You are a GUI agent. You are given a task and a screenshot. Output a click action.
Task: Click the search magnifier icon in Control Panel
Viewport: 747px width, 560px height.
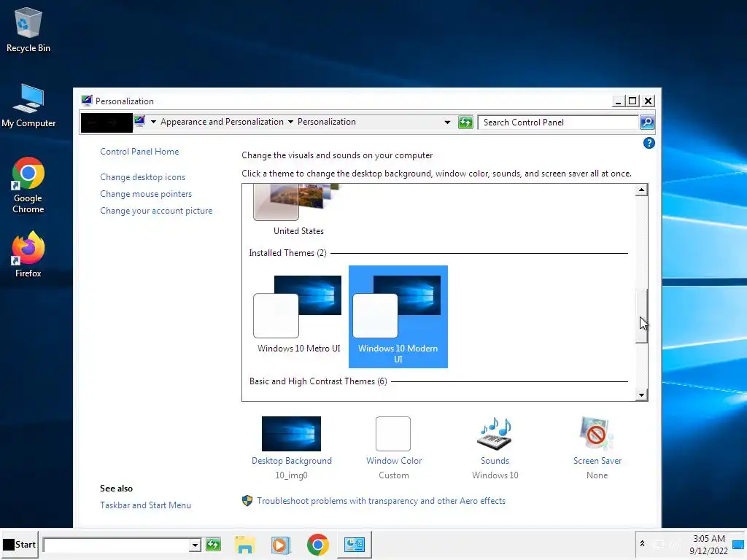(x=646, y=122)
